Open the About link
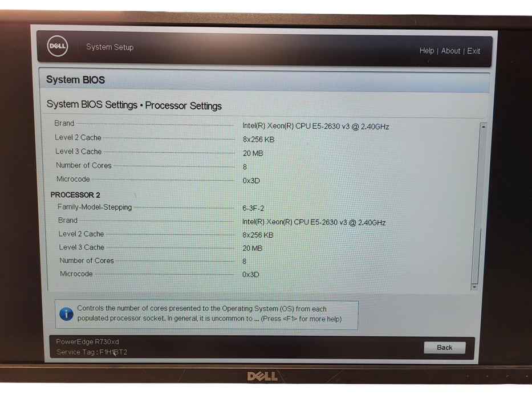 [x=450, y=51]
